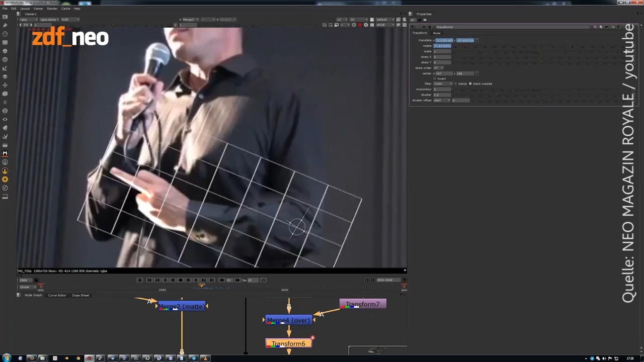Uncheck the black outside checkbox
The width and height of the screenshot is (644, 362).
pos(470,83)
